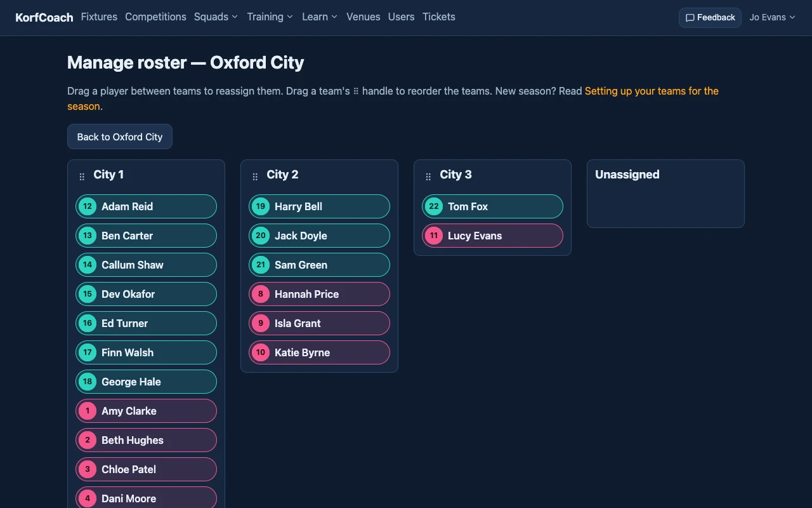The width and height of the screenshot is (812, 508).
Task: Expand the Training dropdown menu
Action: coord(270,17)
